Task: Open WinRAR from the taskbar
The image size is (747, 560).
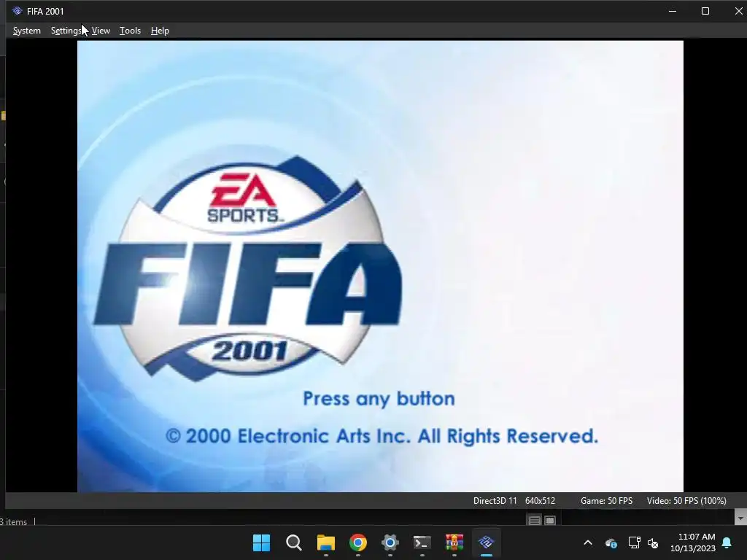Action: pos(454,542)
